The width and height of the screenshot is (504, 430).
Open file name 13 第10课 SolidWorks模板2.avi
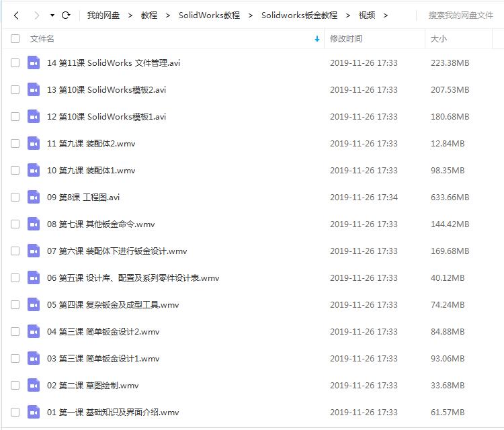pyautogui.click(x=106, y=89)
